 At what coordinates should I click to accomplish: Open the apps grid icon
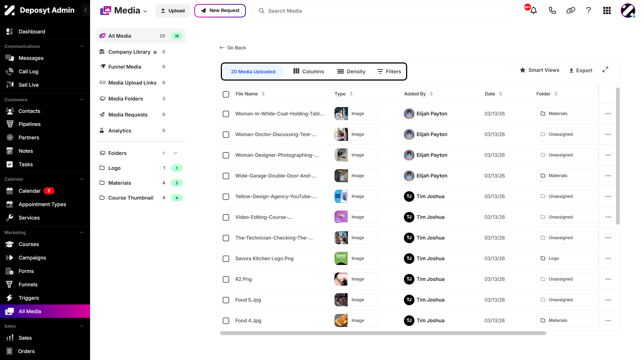coord(607,11)
